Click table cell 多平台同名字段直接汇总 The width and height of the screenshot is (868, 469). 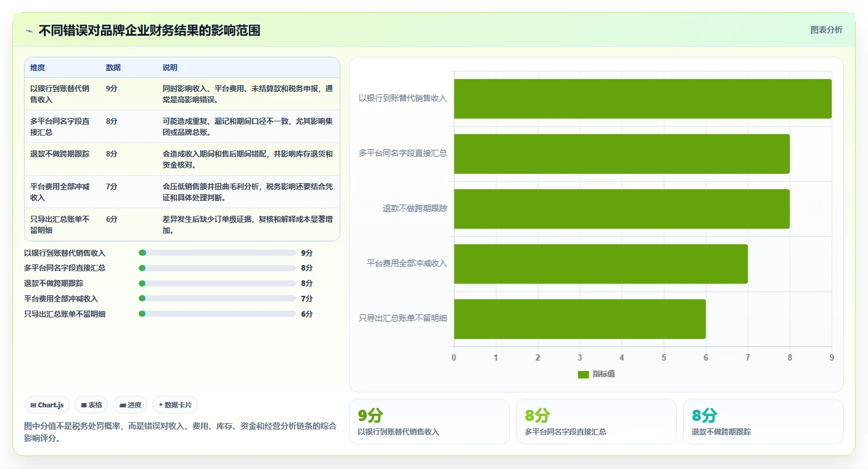[60, 126]
